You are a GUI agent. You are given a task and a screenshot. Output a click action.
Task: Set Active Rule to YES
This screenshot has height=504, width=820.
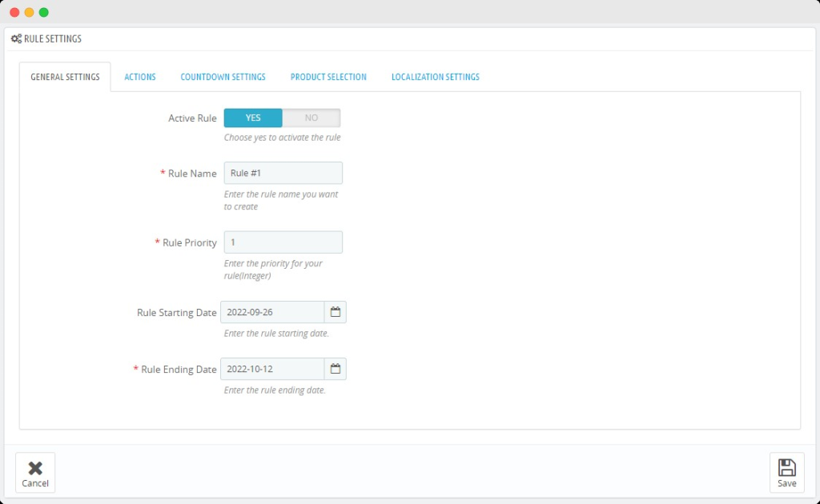point(253,118)
